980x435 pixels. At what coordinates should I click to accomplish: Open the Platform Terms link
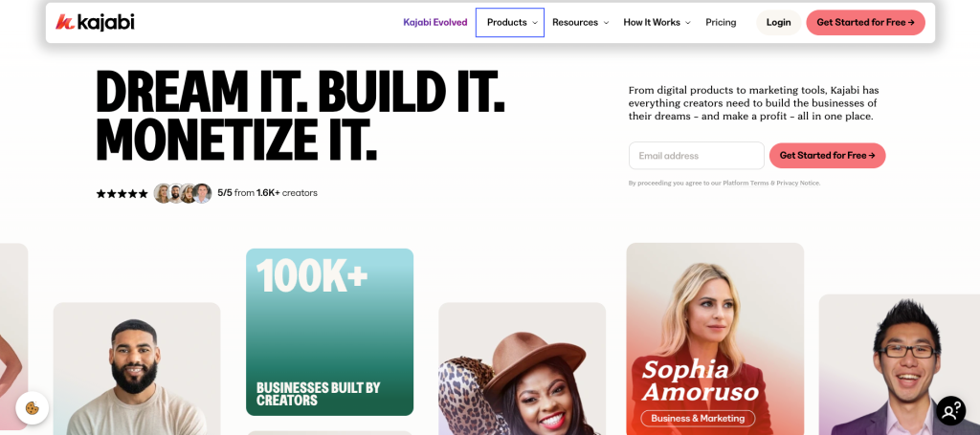(746, 184)
